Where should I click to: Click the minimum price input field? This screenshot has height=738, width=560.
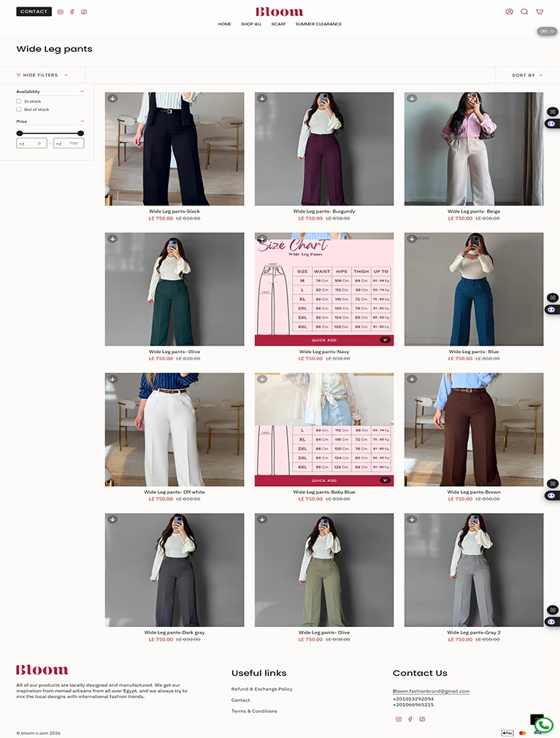click(x=31, y=143)
